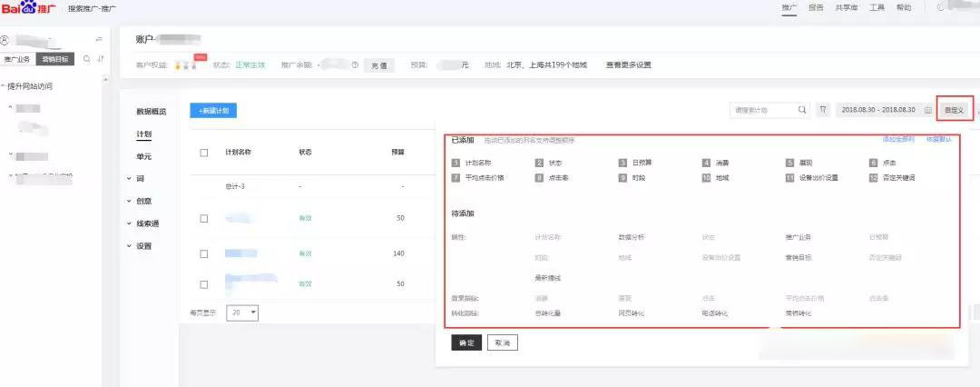
Task: Click the numbered tag 11 设备出价设置
Action: click(x=812, y=178)
